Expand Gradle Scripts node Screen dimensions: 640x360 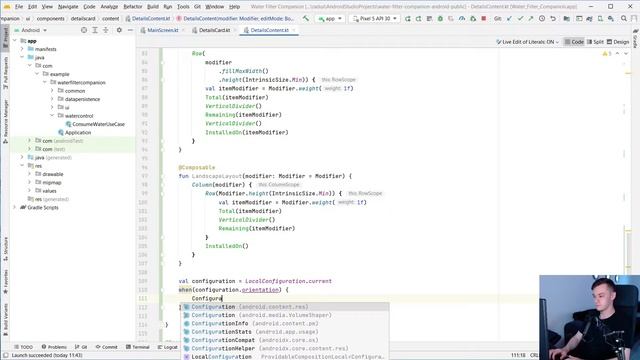[x=15, y=208]
